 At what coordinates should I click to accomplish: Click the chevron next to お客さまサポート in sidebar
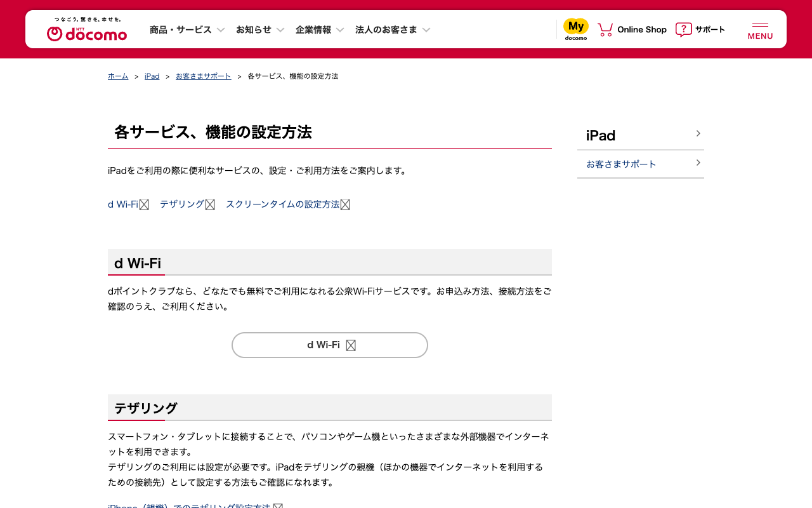click(x=698, y=163)
